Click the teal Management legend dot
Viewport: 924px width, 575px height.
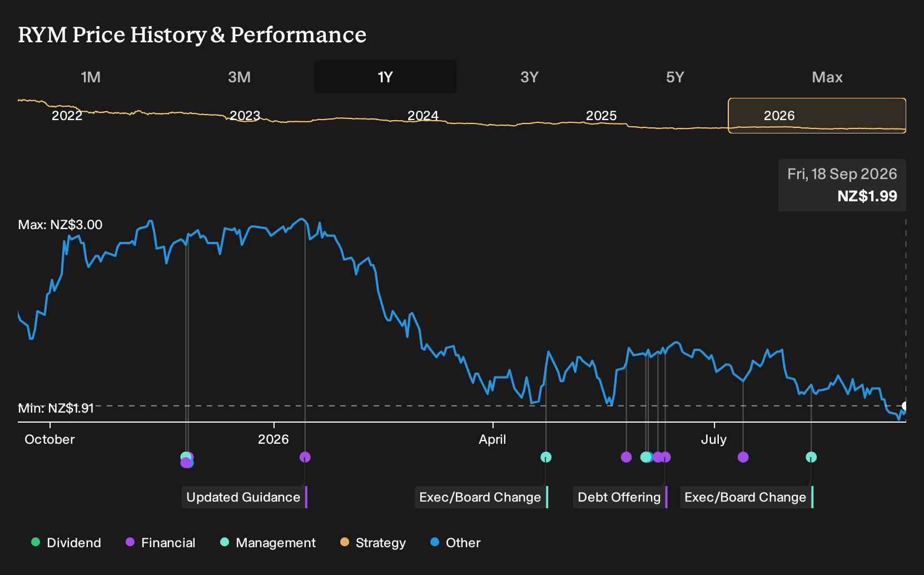[x=225, y=542]
